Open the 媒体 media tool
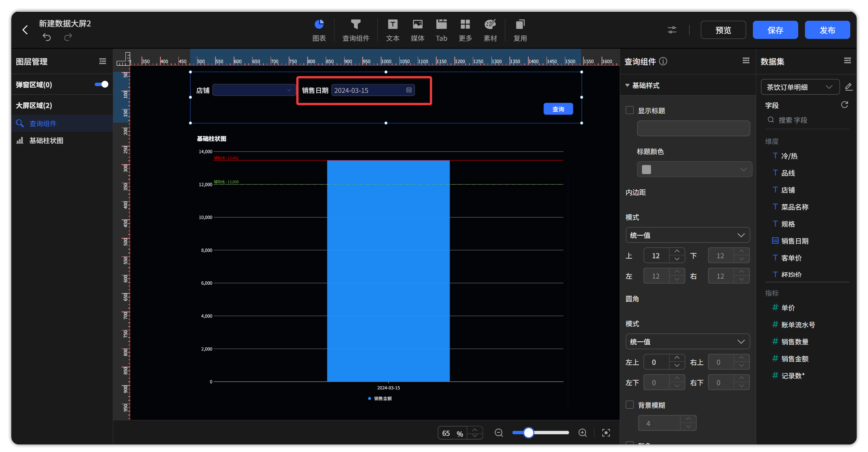This screenshot has width=868, height=452. coord(417,30)
